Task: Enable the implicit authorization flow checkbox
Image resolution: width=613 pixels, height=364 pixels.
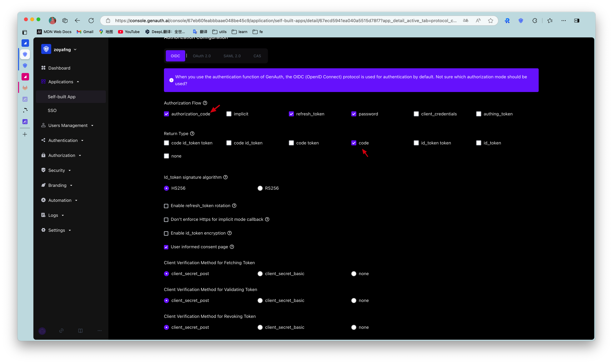Action: pyautogui.click(x=229, y=114)
